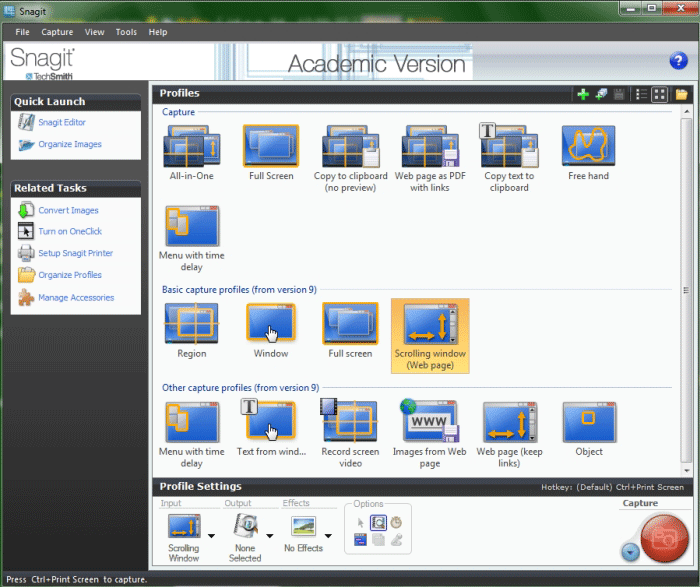This screenshot has height=587, width=700.
Task: Click the profiles list scrollbar thumb
Action: click(686, 290)
